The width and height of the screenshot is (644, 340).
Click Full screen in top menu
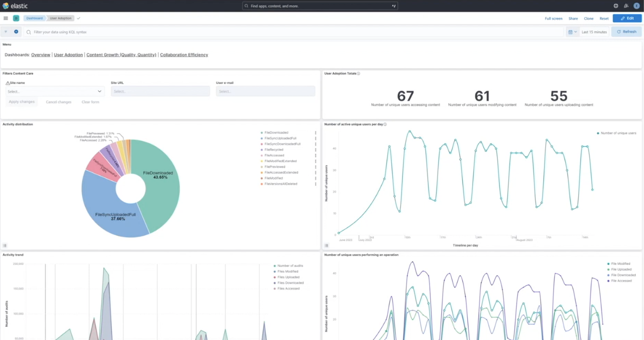pyautogui.click(x=554, y=19)
